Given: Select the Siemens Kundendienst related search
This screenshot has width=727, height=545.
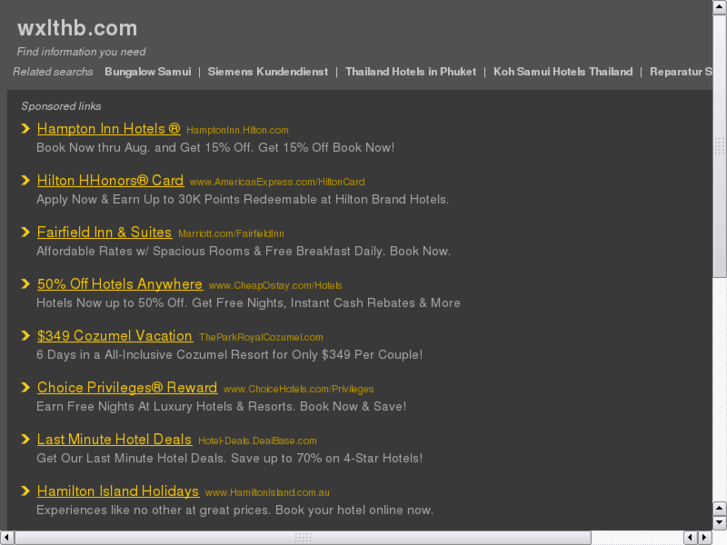Looking at the screenshot, I should pyautogui.click(x=268, y=72).
